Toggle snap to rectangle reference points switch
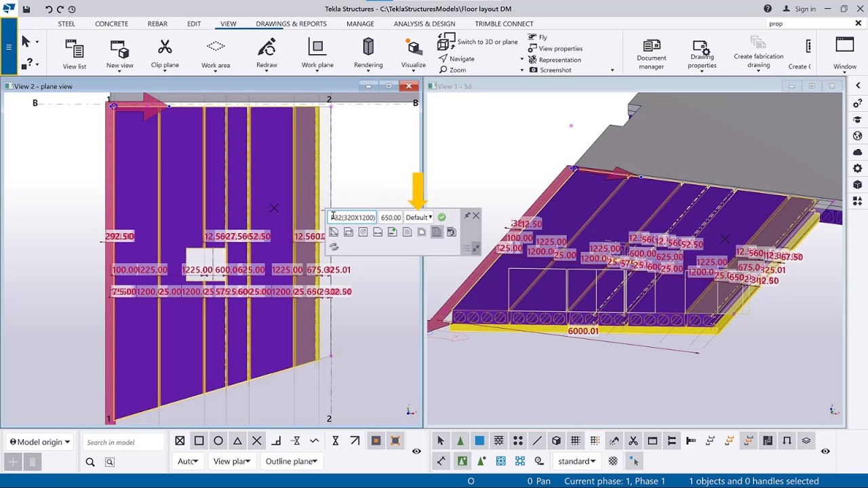Viewport: 868px width, 488px height. tap(199, 441)
